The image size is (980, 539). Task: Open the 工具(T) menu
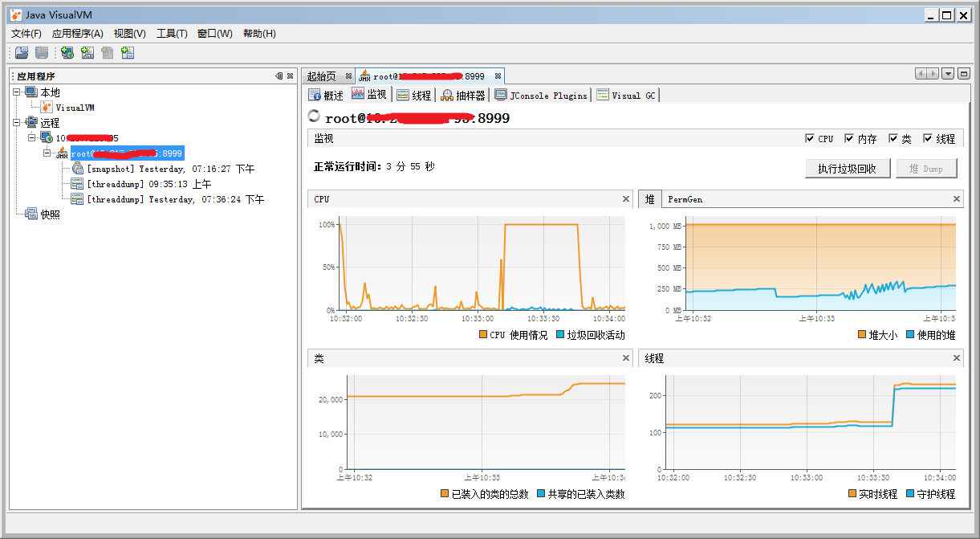pyautogui.click(x=172, y=34)
